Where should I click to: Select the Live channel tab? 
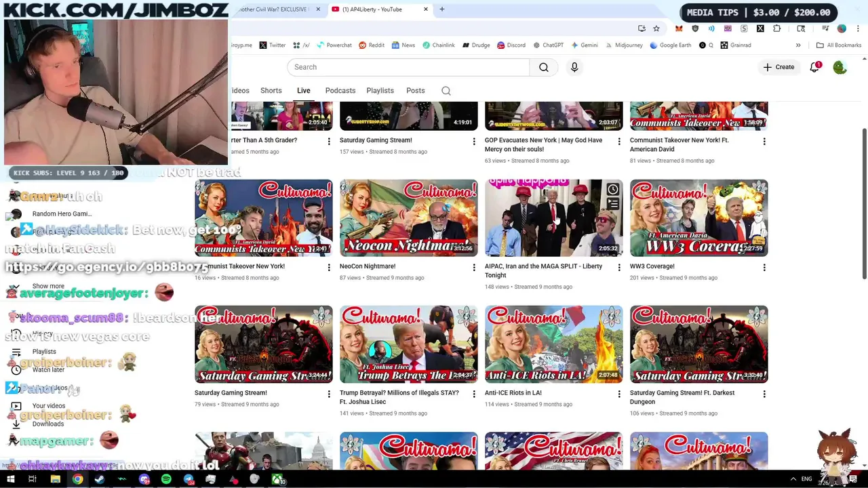pyautogui.click(x=303, y=91)
